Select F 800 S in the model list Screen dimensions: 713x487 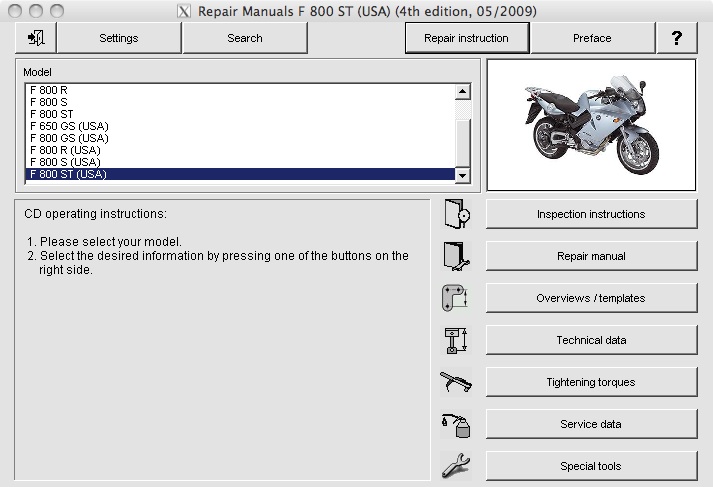pyautogui.click(x=240, y=102)
